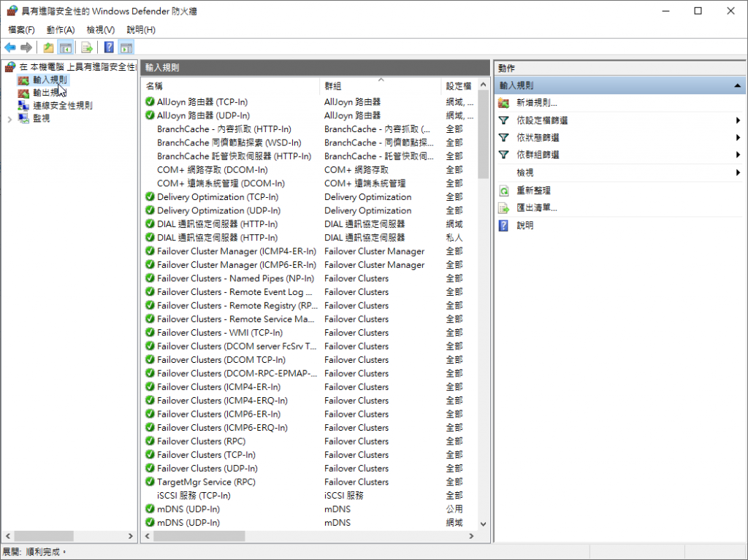Click the 依設定檔篩選 filter icon

pyautogui.click(x=504, y=120)
